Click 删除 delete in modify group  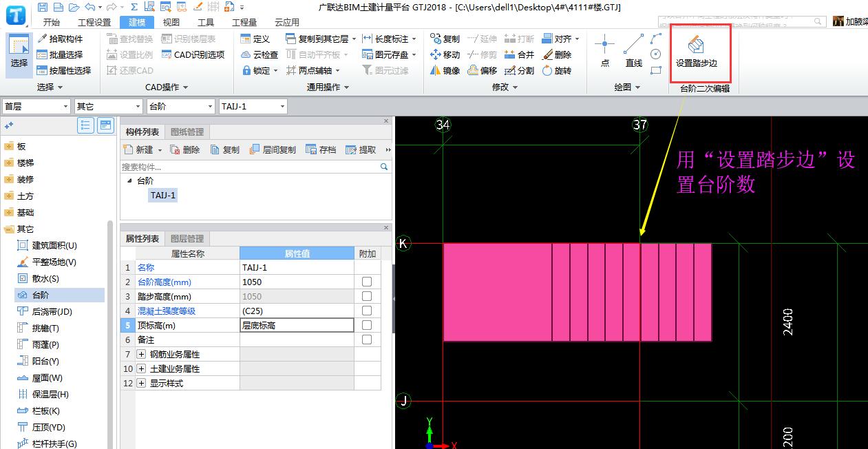tap(556, 54)
